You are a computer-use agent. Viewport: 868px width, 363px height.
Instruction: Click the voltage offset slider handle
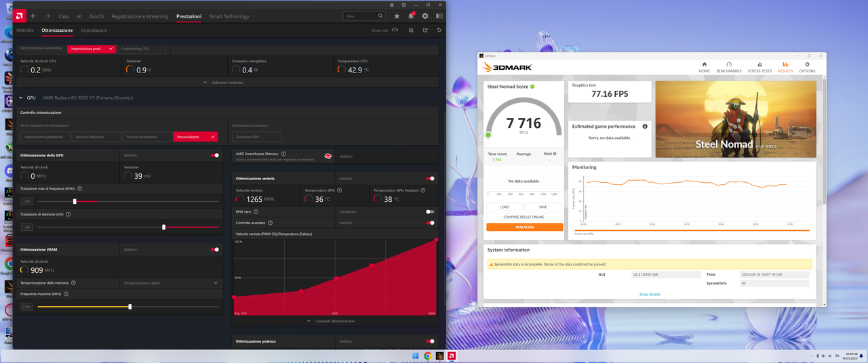pyautogui.click(x=163, y=227)
